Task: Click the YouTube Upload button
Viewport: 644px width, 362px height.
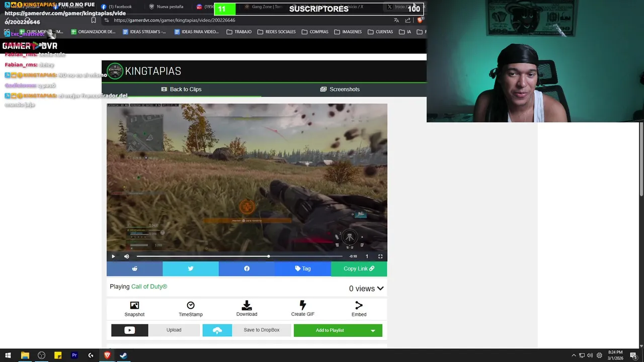Action: click(174, 330)
